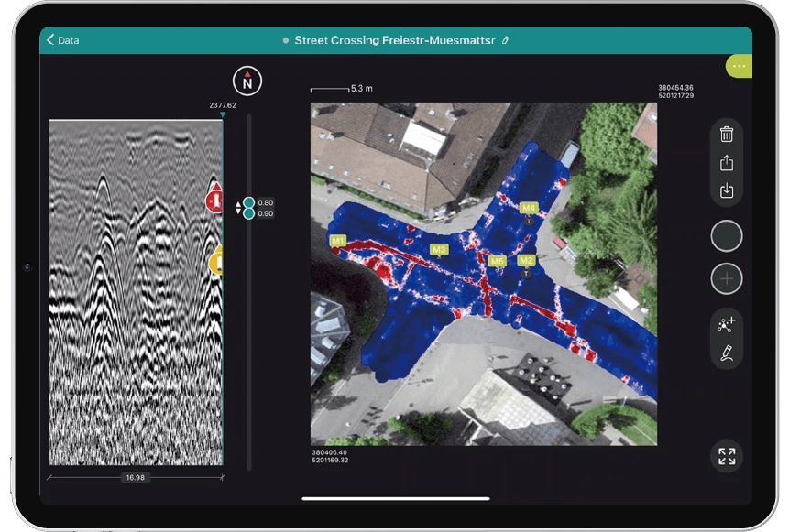Screen dimensions: 789x532
Task: Click the depth slice up/down arrows
Action: [239, 208]
